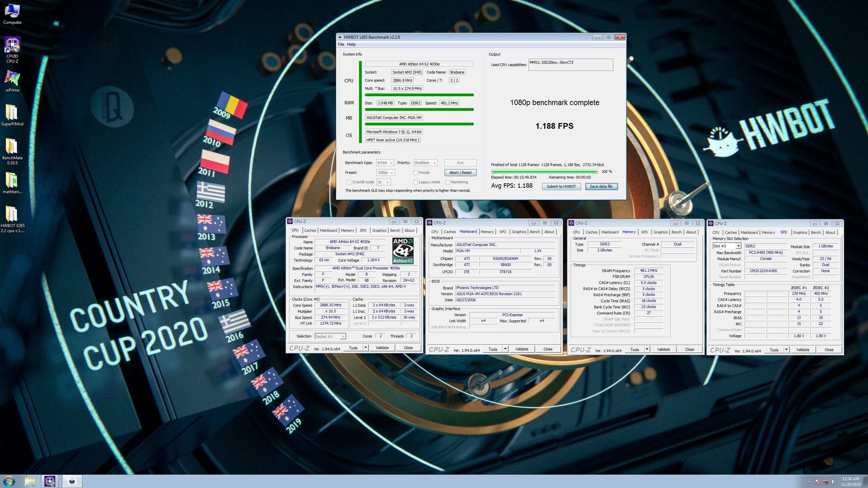Click the Used CPU capabilities text box

point(571,65)
